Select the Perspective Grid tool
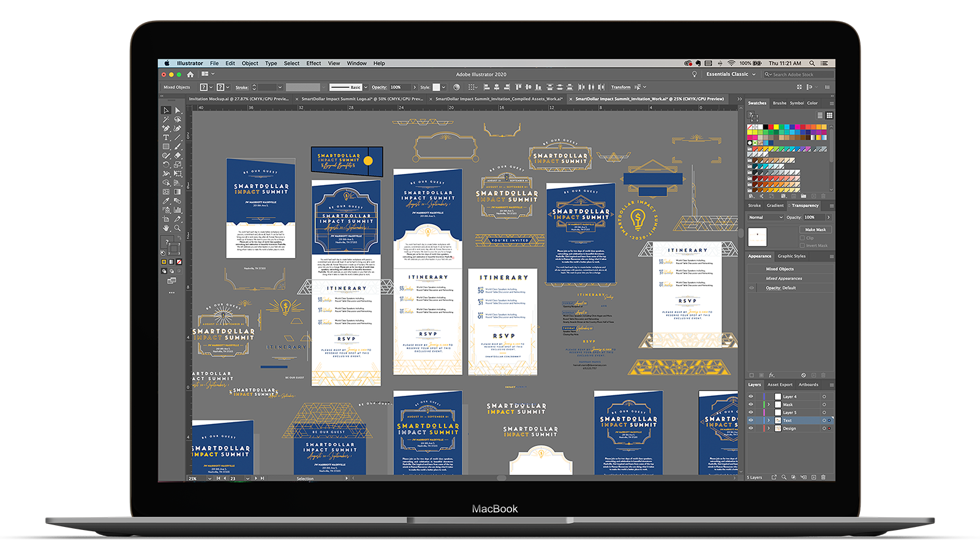The width and height of the screenshot is (980, 560). point(178,183)
